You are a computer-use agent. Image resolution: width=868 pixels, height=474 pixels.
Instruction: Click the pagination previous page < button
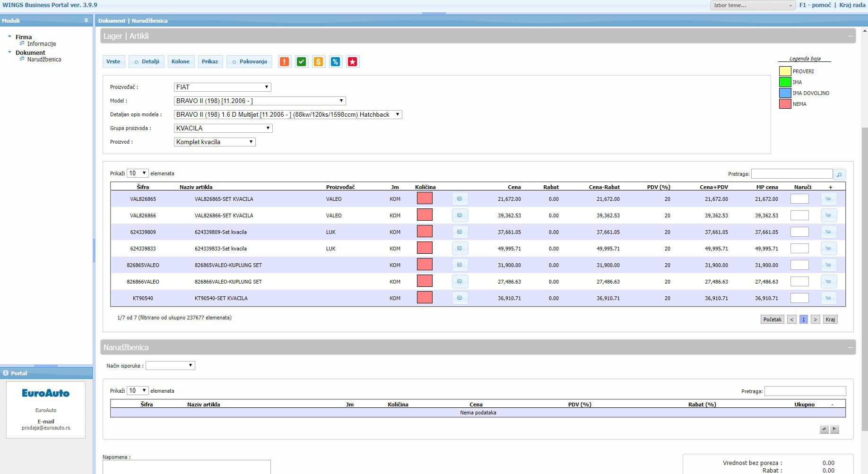coord(792,319)
